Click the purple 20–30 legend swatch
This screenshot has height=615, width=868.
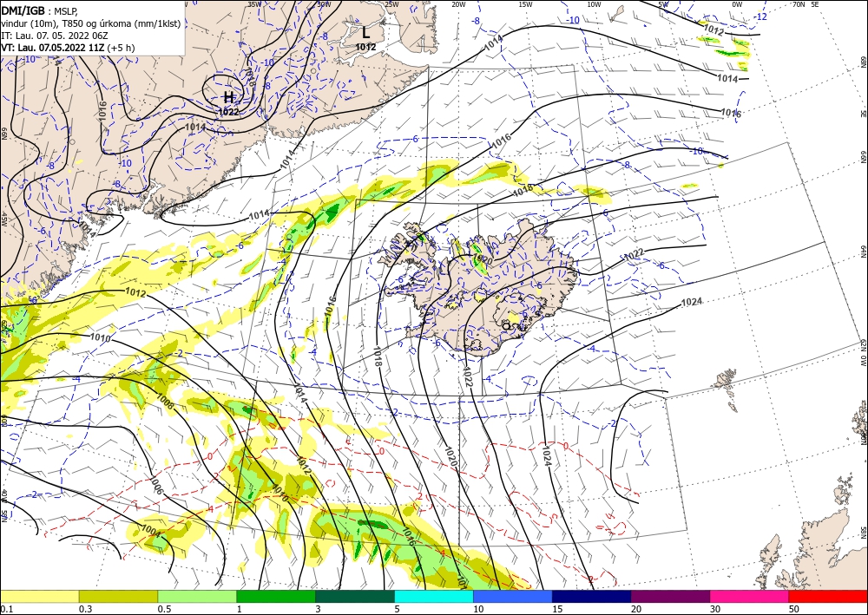coord(670,596)
